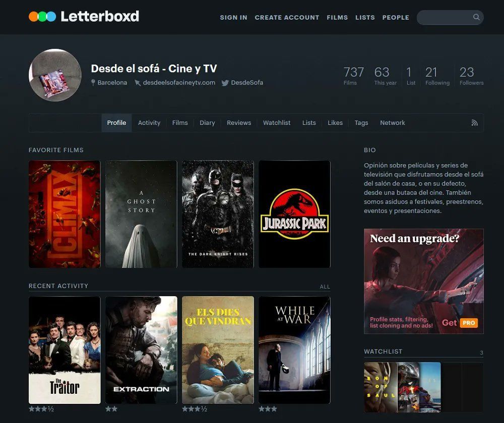Click FILMS in the top navigation
The height and width of the screenshot is (423, 504).
[337, 17]
